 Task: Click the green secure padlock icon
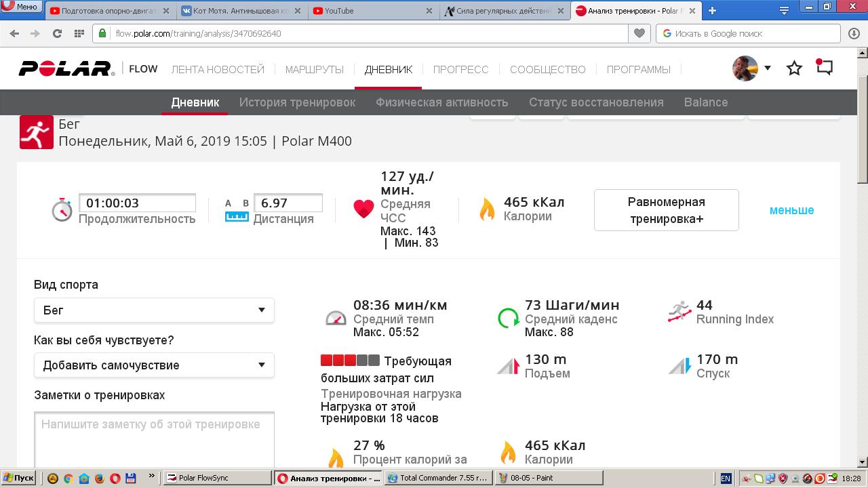click(x=102, y=33)
